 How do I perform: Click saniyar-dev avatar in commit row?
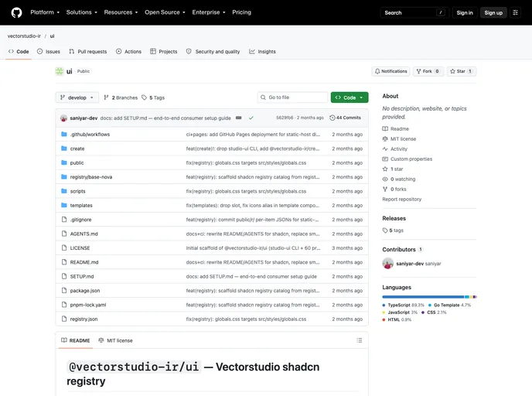[63, 118]
